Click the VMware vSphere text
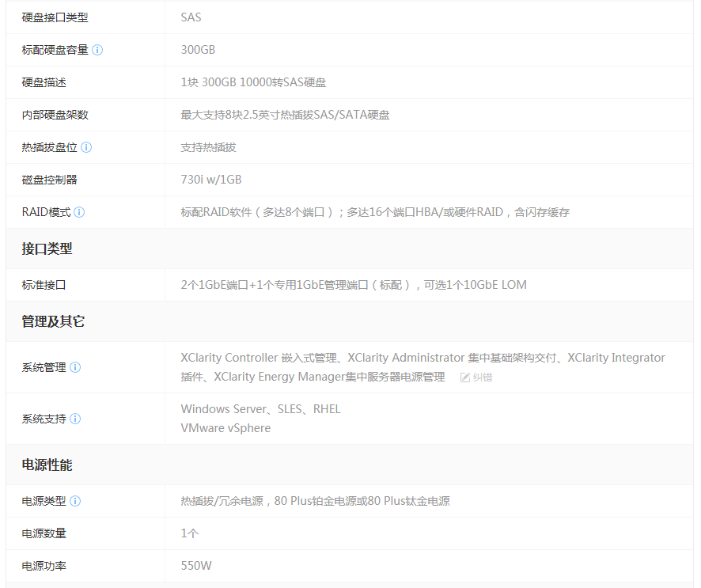This screenshot has height=588, width=701. coord(225,428)
